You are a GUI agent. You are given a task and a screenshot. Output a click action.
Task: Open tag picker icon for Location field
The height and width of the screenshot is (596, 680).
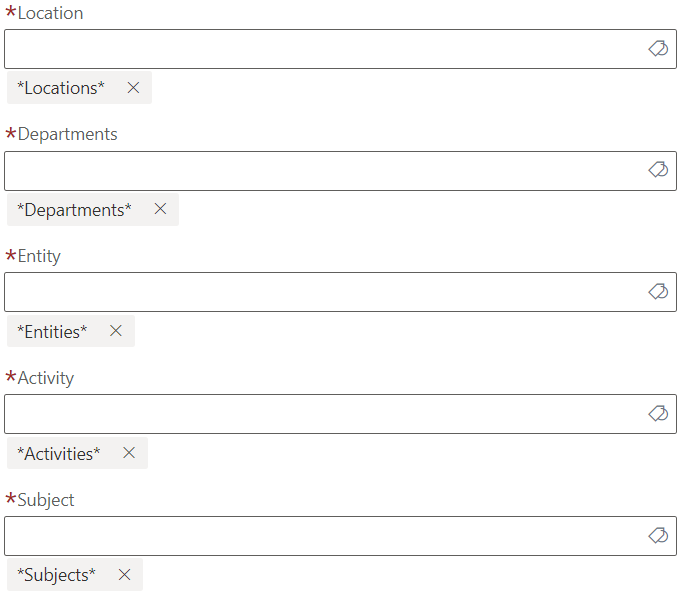click(658, 49)
